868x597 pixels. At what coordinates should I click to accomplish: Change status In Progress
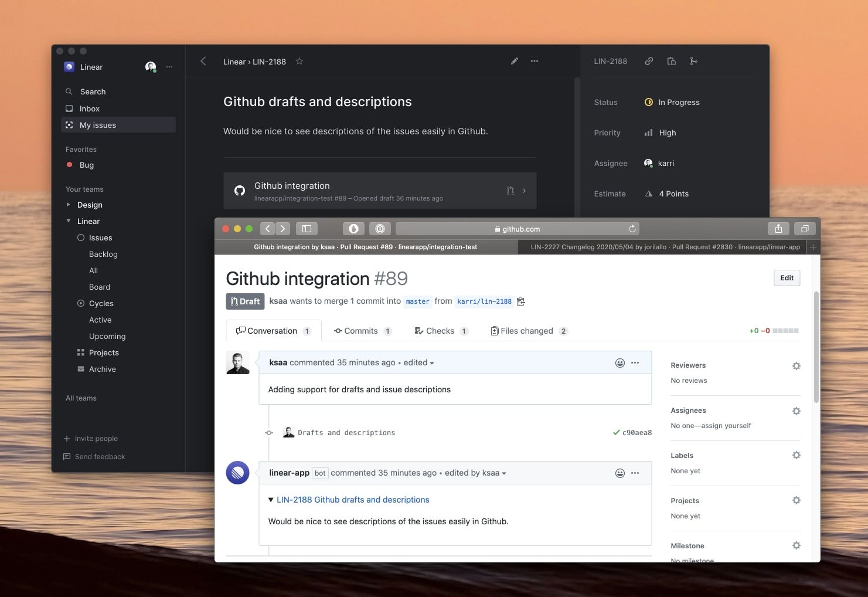(x=672, y=102)
